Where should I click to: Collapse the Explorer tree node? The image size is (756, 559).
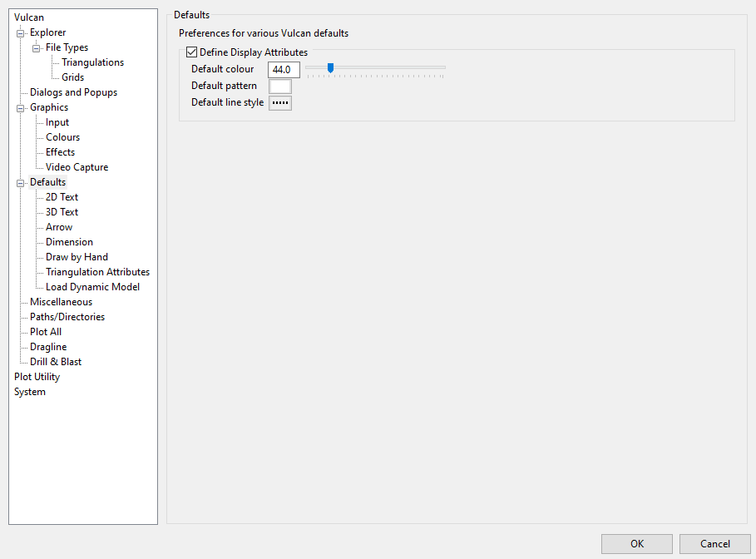point(20,33)
